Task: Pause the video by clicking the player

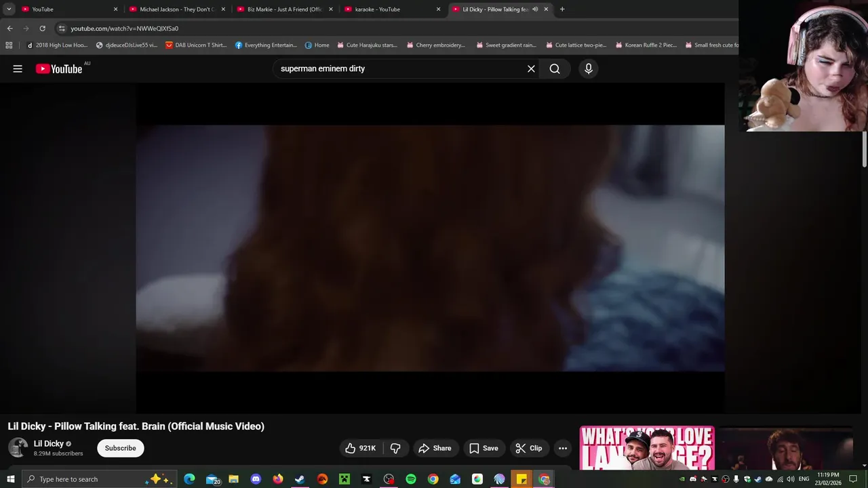Action: [x=430, y=248]
